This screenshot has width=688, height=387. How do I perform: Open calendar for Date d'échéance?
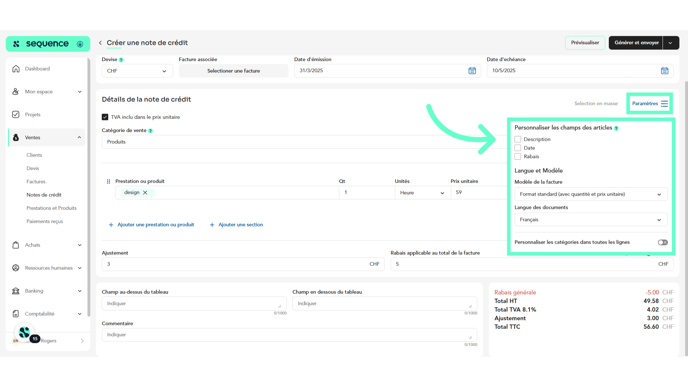664,71
